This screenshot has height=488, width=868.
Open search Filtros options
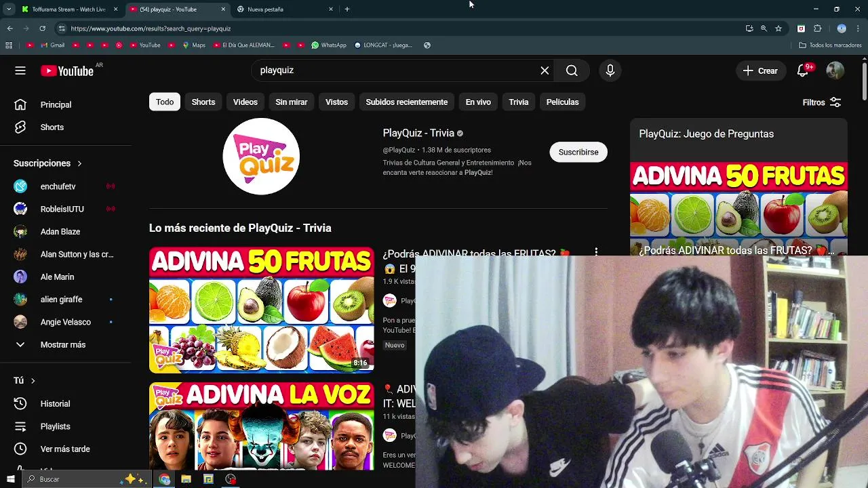(821, 102)
